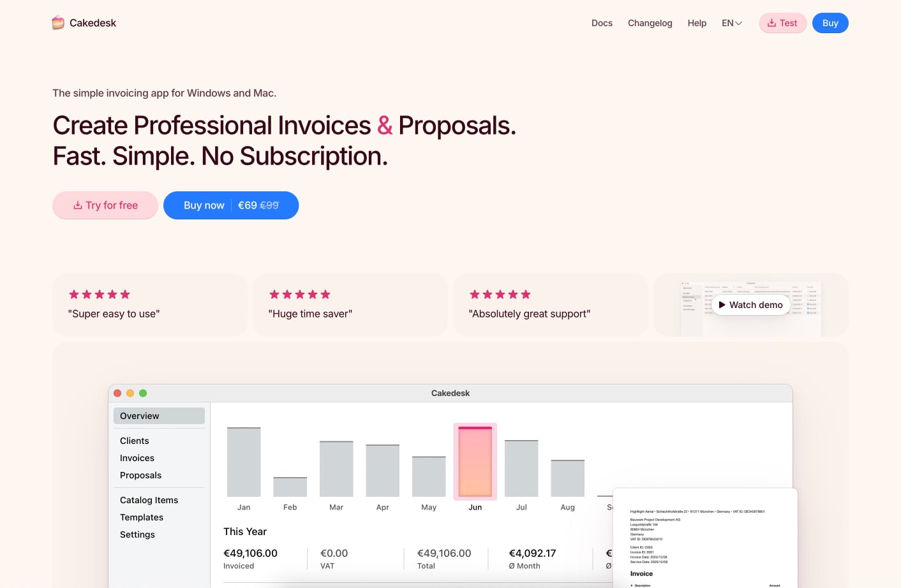Click the Buy button in the top navigation

[830, 23]
